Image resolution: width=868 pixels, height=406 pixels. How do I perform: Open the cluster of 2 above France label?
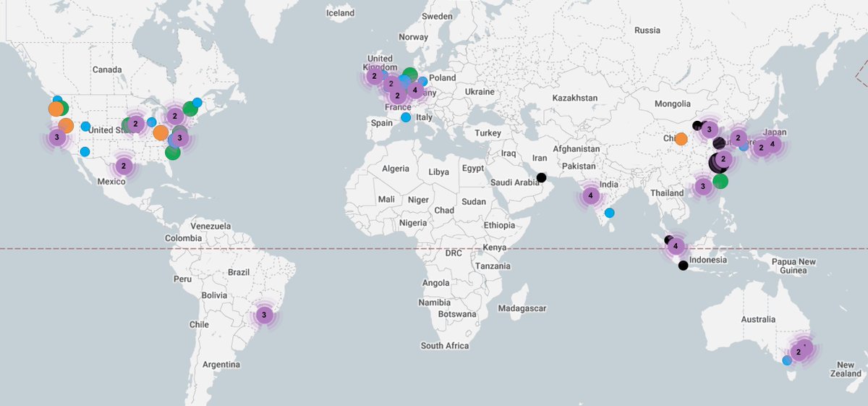click(397, 96)
